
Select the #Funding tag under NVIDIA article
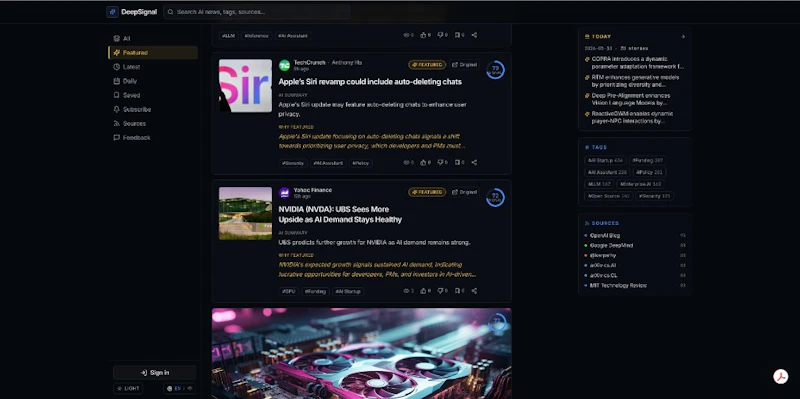(316, 291)
